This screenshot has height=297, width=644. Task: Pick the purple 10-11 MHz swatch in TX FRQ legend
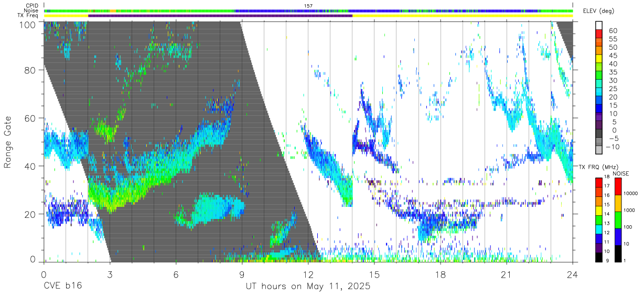pos(599,247)
